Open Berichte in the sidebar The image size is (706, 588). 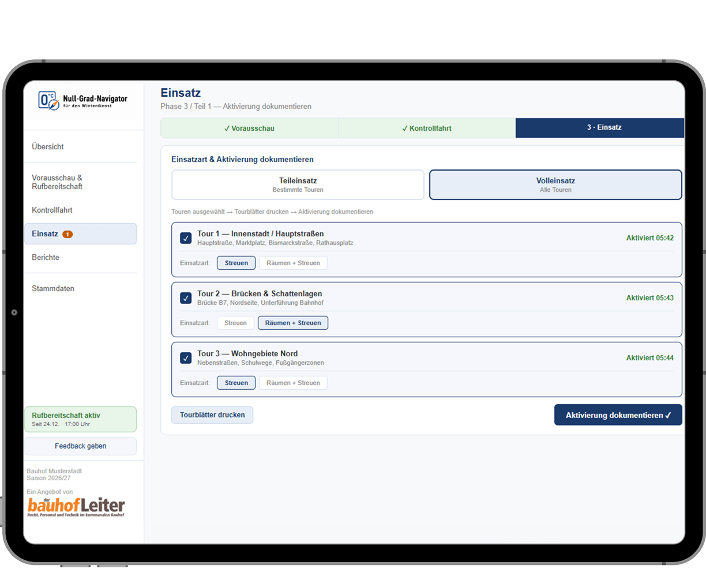46,258
